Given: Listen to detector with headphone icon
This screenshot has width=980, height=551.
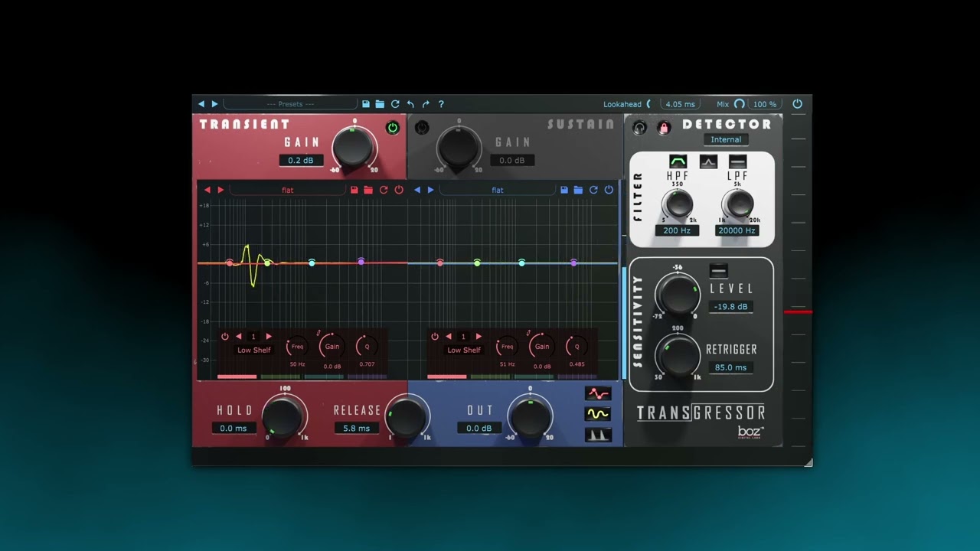Looking at the screenshot, I should pyautogui.click(x=639, y=128).
